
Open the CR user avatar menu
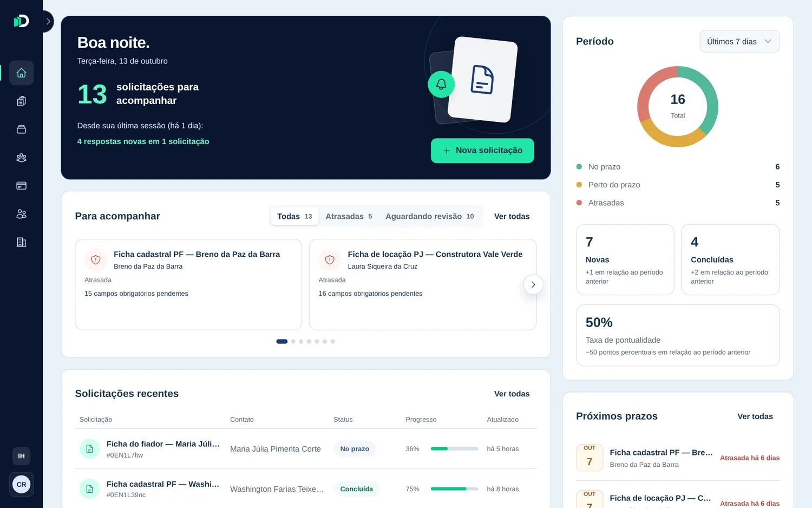pyautogui.click(x=22, y=484)
